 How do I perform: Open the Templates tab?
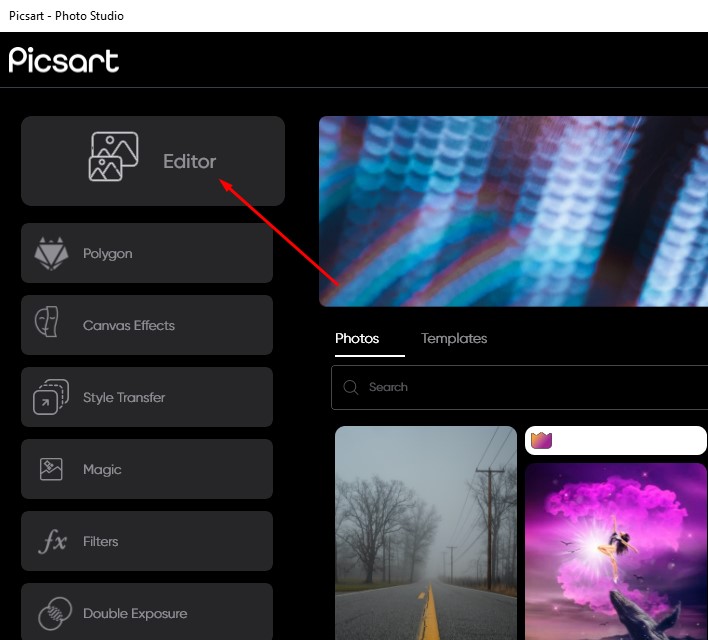[x=454, y=339]
